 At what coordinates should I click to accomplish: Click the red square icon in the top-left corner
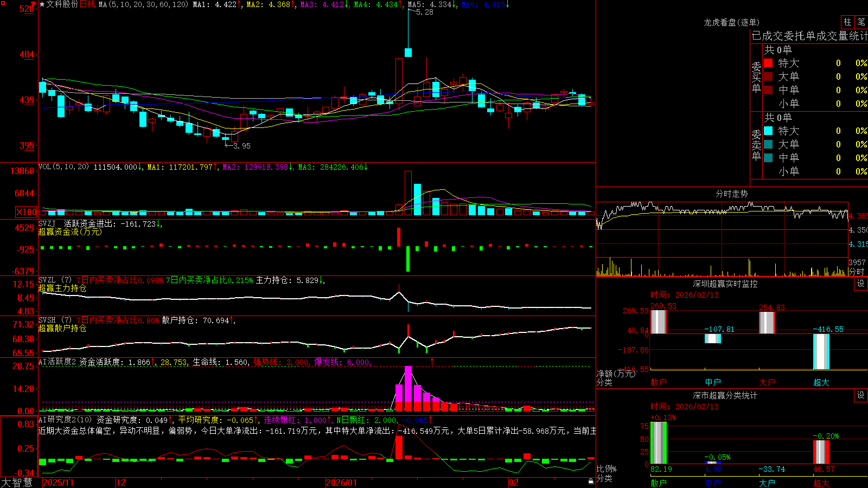[x=2, y=3]
